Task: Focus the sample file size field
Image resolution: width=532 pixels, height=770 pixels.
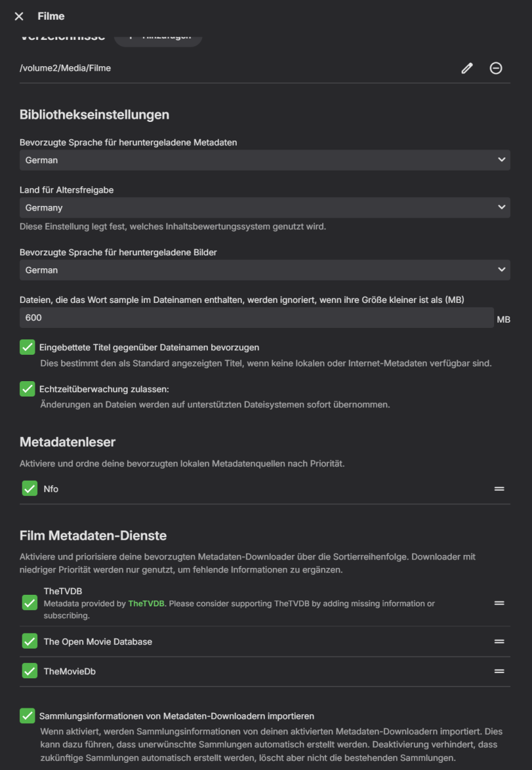Action: (x=256, y=318)
